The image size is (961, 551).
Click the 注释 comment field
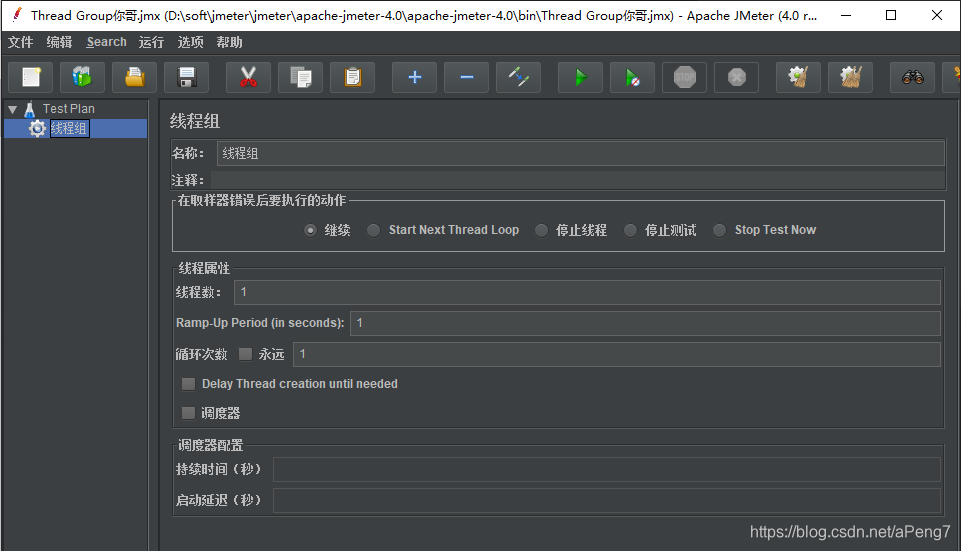click(x=578, y=180)
